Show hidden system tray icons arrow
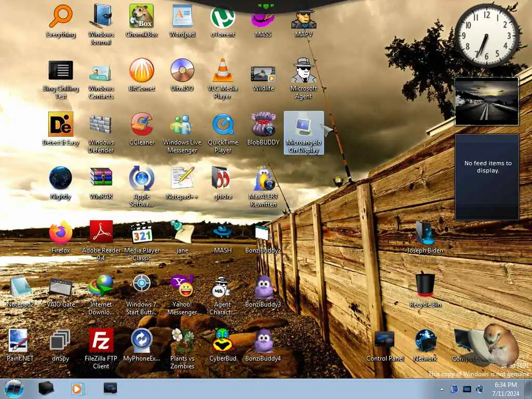 click(x=442, y=389)
